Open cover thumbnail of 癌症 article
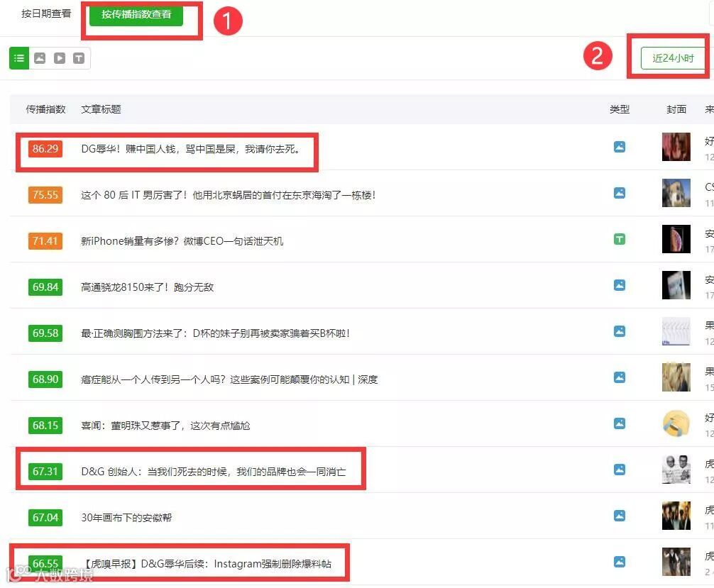Image resolution: width=714 pixels, height=588 pixels. [x=676, y=377]
